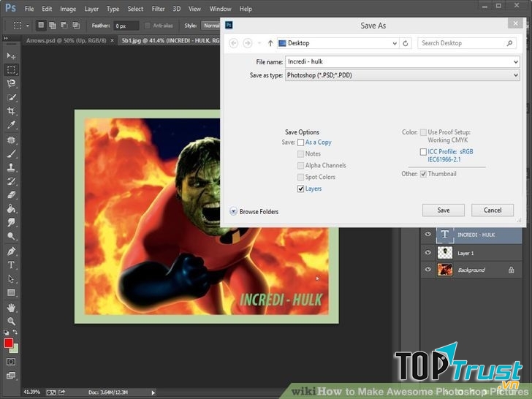Hide the INCREDI - HULK text layer
This screenshot has height=399, width=532.
[427, 234]
